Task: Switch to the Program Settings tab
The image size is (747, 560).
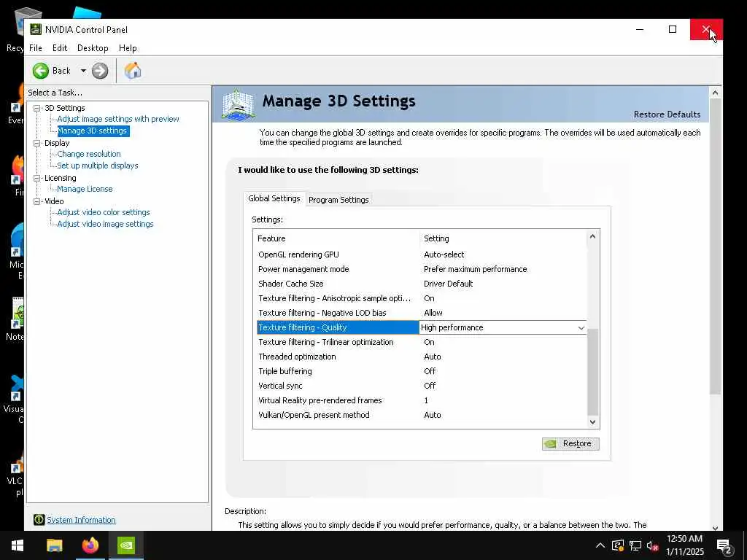Action: click(338, 200)
